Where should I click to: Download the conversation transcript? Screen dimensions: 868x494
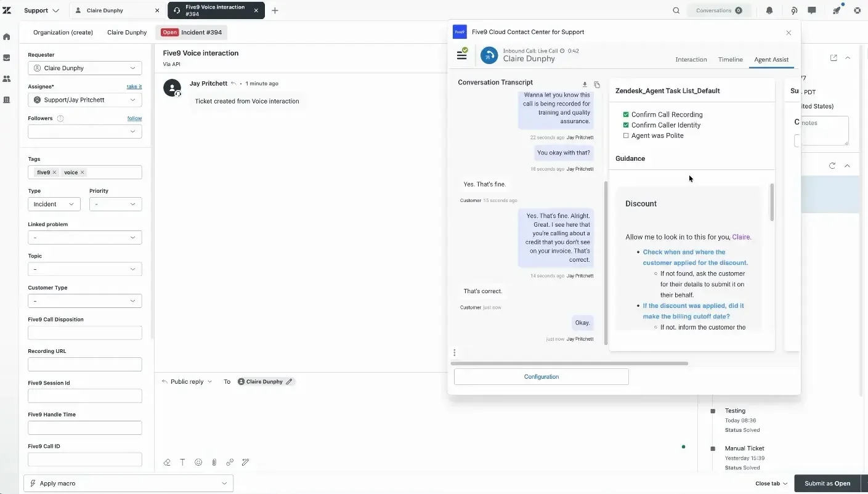pyautogui.click(x=585, y=84)
